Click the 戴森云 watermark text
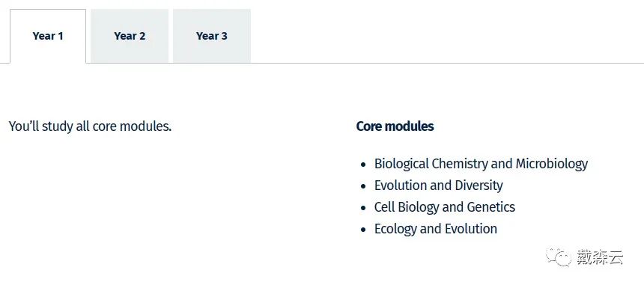This screenshot has height=285, width=644. coord(600,257)
